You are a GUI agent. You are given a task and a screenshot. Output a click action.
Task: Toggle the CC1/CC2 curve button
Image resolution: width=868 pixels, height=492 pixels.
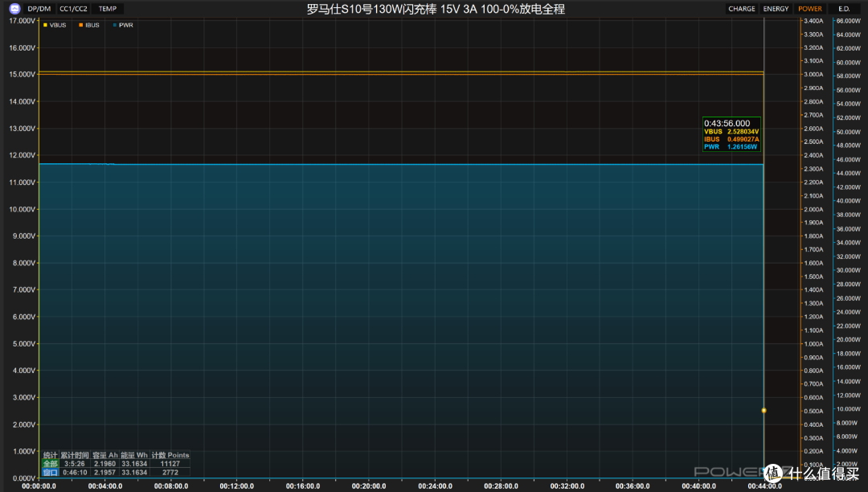(73, 9)
